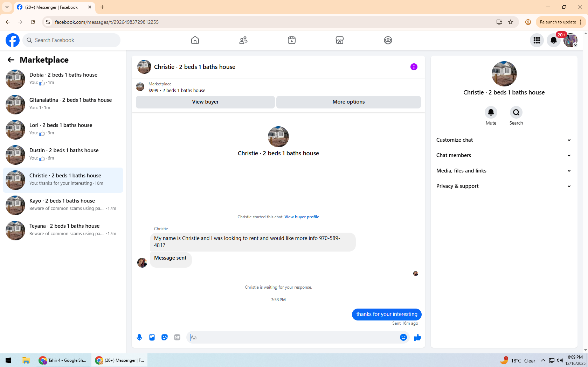Viewport: 588px width, 367px height.
Task: Open Kayo conversation
Action: point(63,205)
